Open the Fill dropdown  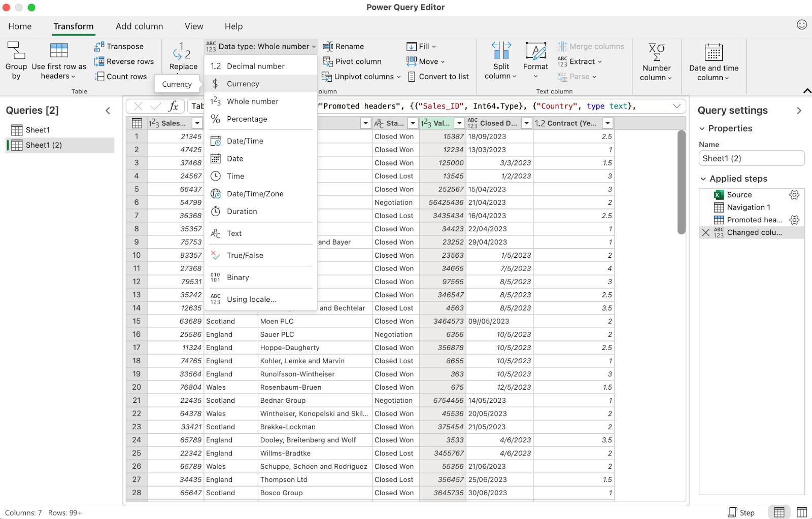[421, 46]
